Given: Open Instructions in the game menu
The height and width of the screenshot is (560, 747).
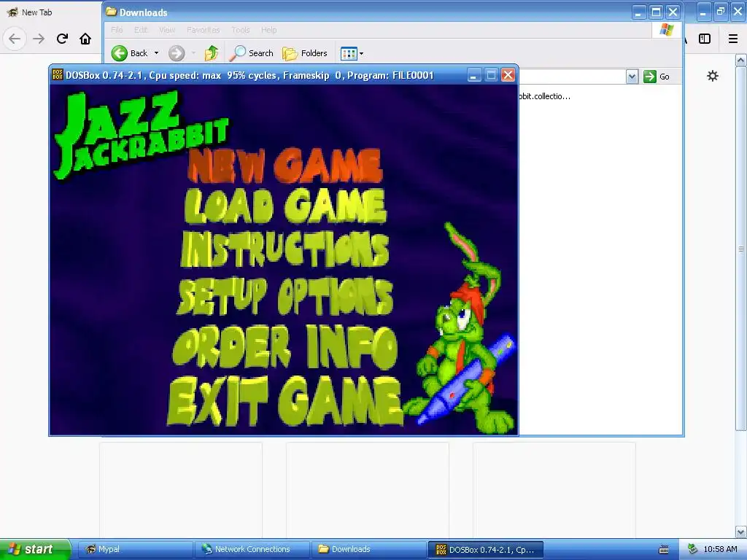Looking at the screenshot, I should click(285, 250).
